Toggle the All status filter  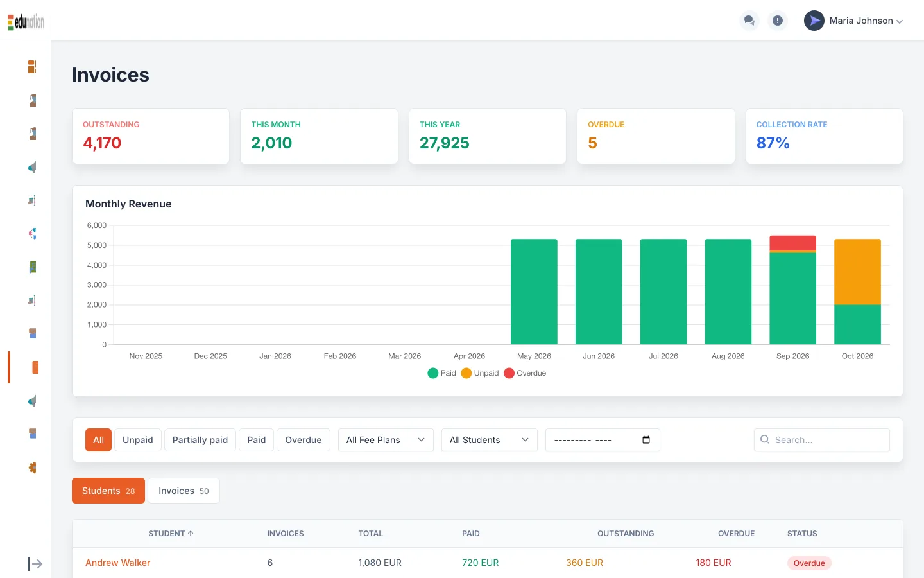[x=98, y=440]
